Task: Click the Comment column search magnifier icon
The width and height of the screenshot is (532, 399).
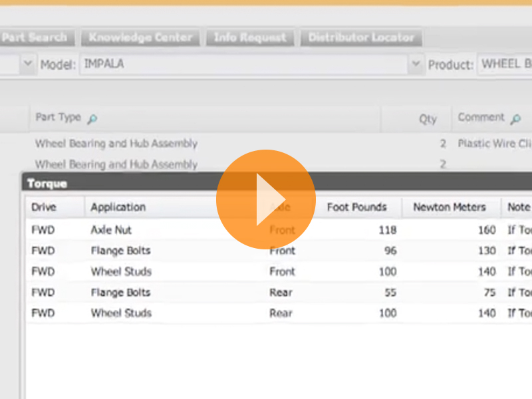Action: tap(515, 119)
